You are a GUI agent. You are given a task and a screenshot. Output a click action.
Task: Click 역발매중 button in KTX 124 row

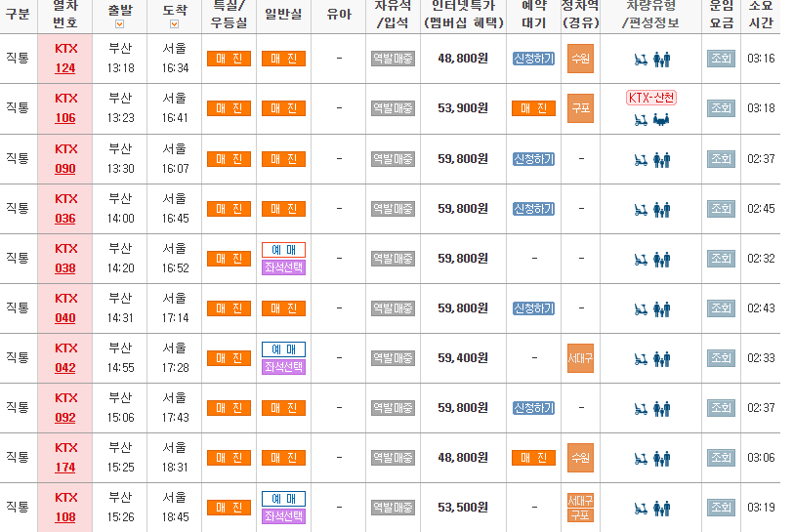pos(393,59)
